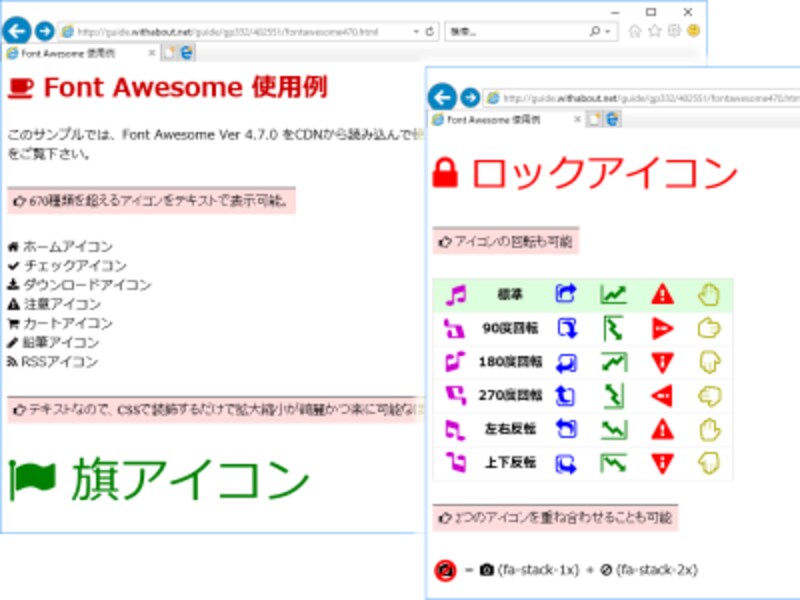Click the red triangle in the 270度回転 row
Screen dimensions: 800x600
tap(662, 395)
